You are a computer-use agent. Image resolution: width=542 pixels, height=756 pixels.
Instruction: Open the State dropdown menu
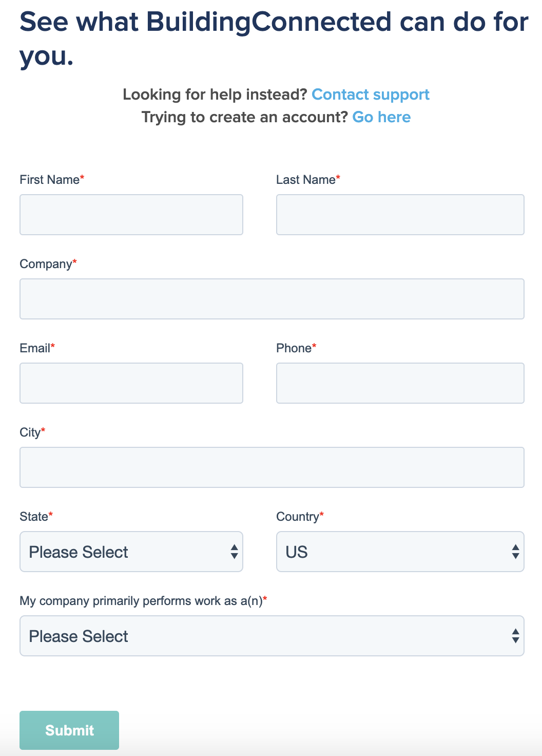coord(131,552)
